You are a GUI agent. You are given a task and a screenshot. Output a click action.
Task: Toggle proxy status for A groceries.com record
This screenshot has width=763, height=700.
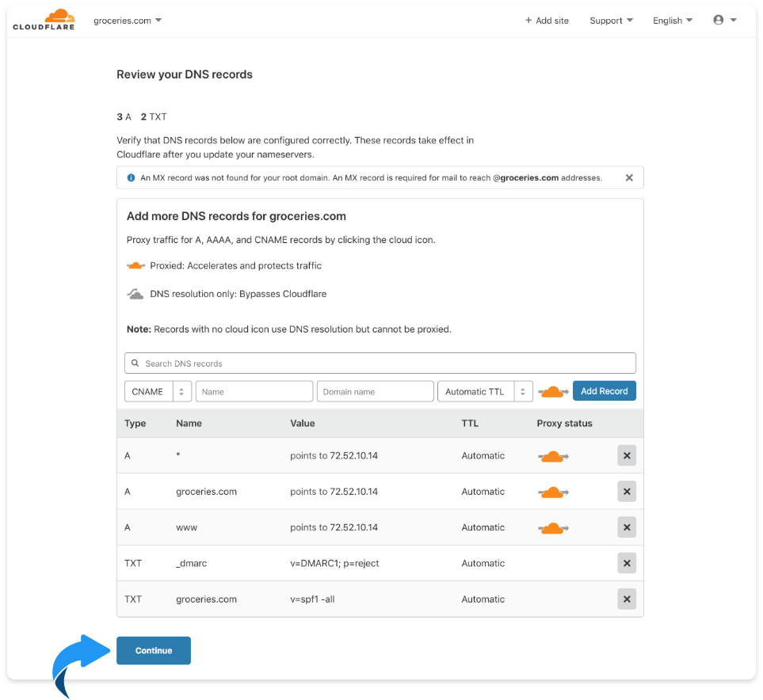click(553, 493)
